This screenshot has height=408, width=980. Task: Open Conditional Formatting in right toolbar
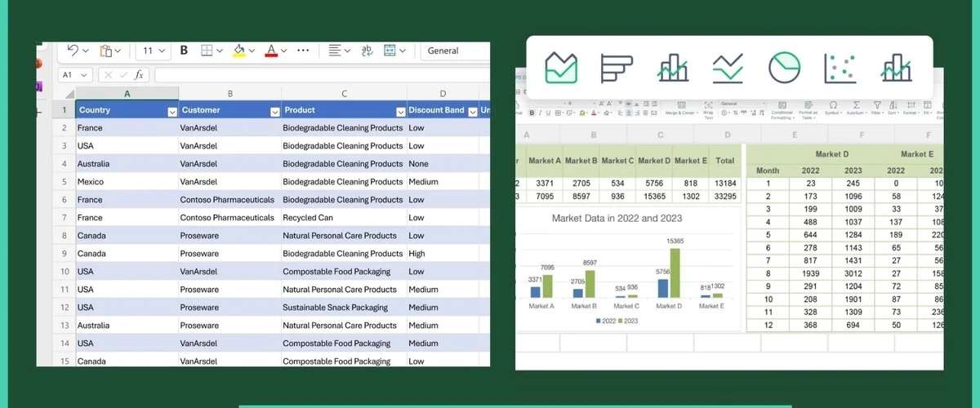click(x=782, y=110)
